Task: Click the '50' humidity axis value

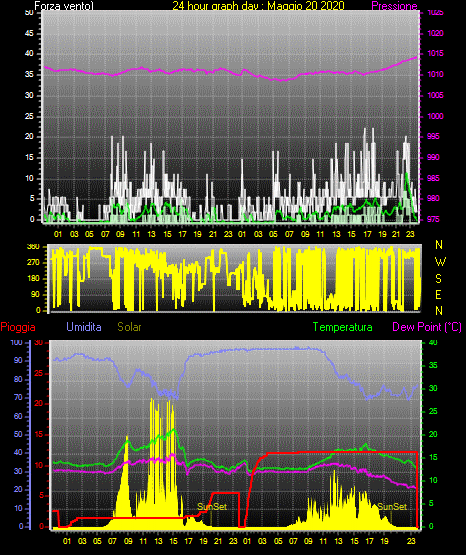Action: pyautogui.click(x=18, y=434)
